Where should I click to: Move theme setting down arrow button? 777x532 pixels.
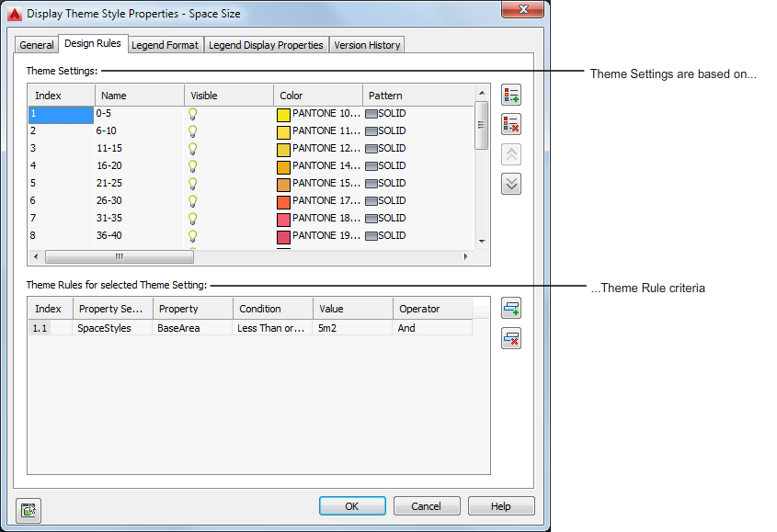[x=511, y=184]
